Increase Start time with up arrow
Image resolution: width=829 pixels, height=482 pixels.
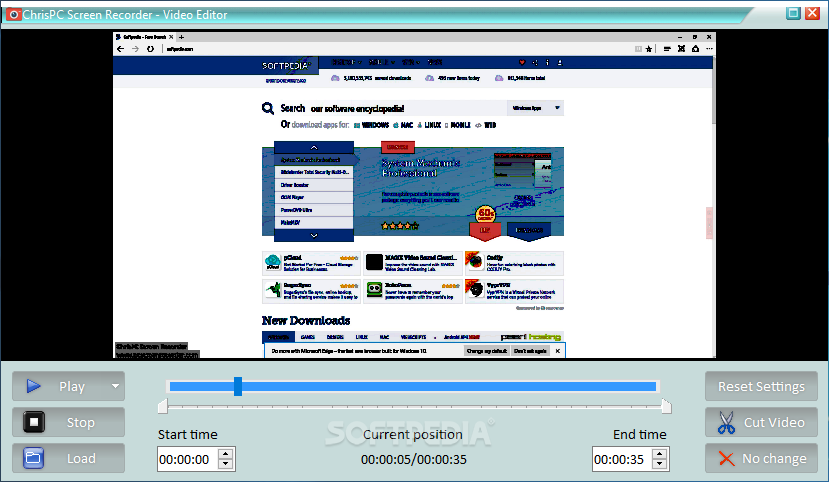226,454
